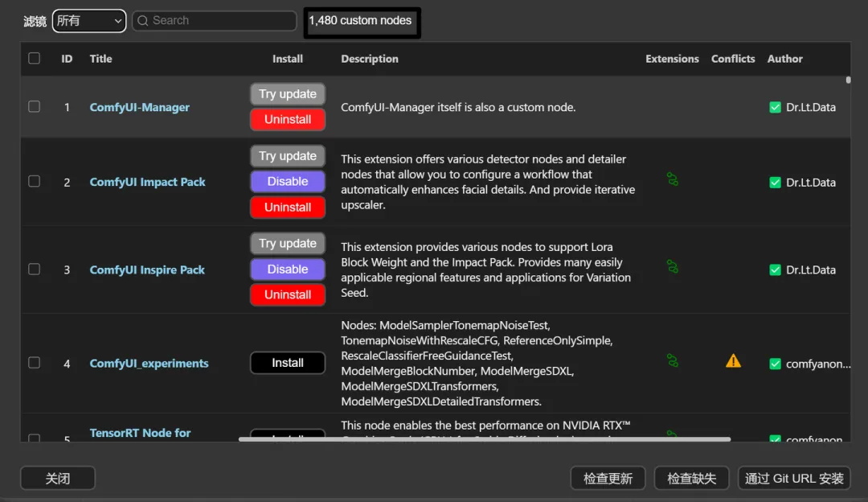Click 通过 Git URL 安装 button

[794, 478]
